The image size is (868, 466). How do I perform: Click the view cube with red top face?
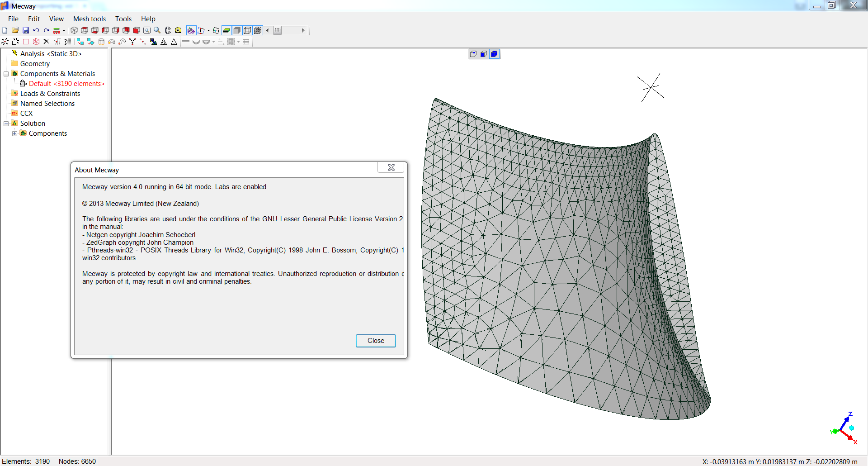(85, 30)
